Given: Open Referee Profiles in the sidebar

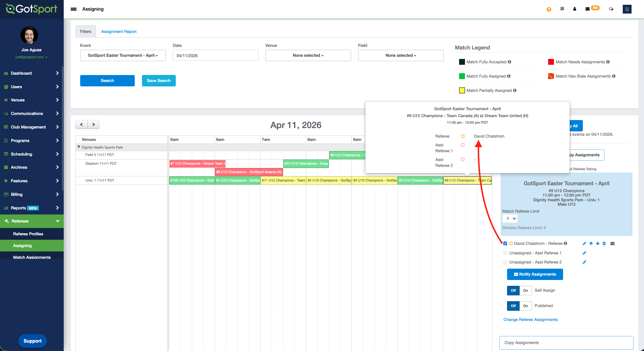Looking at the screenshot, I should (x=28, y=234).
